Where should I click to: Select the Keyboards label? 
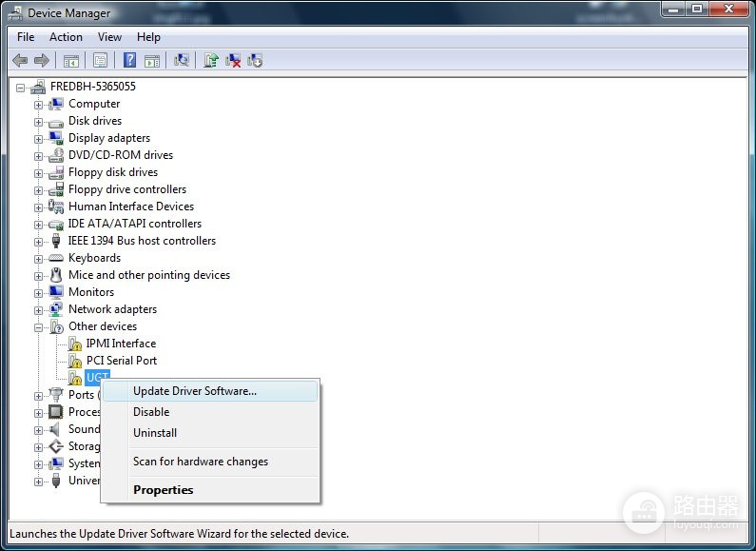tap(94, 258)
